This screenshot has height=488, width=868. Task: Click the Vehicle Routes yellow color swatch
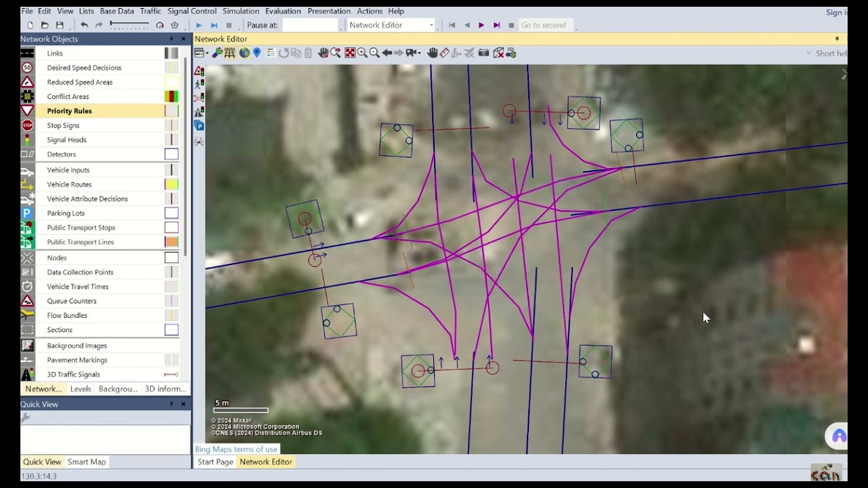click(x=172, y=184)
